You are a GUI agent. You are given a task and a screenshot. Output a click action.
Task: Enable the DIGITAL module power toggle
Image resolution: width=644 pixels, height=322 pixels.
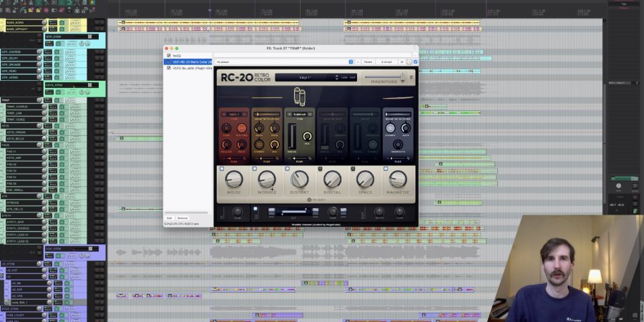(x=321, y=169)
